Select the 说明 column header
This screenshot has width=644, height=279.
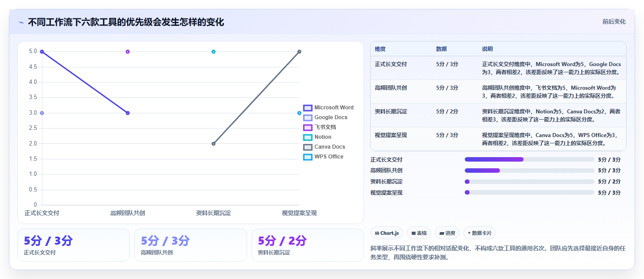point(487,49)
